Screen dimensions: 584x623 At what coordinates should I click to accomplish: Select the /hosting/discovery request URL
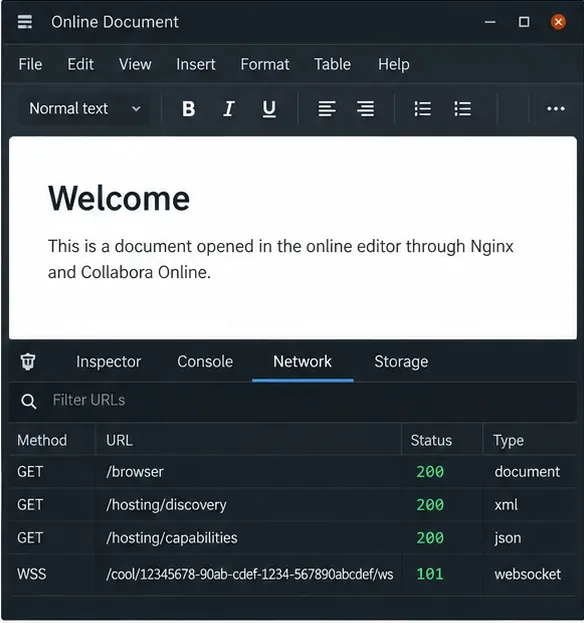166,505
